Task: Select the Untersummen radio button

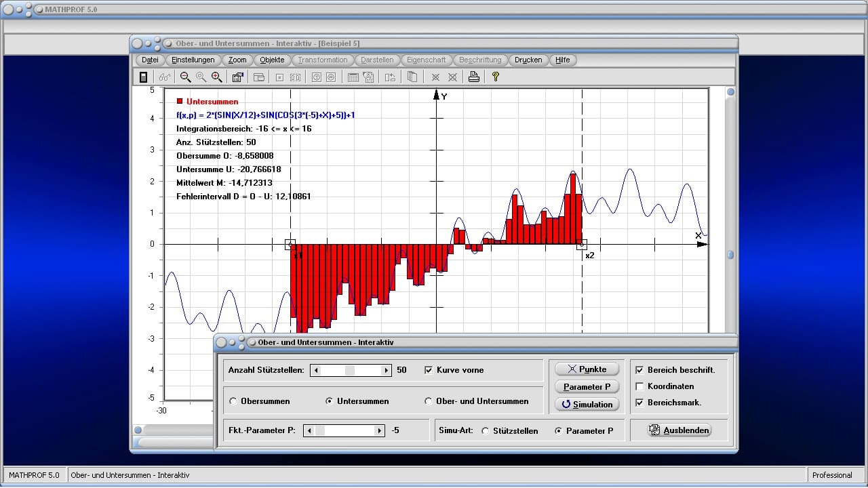Action: point(330,401)
